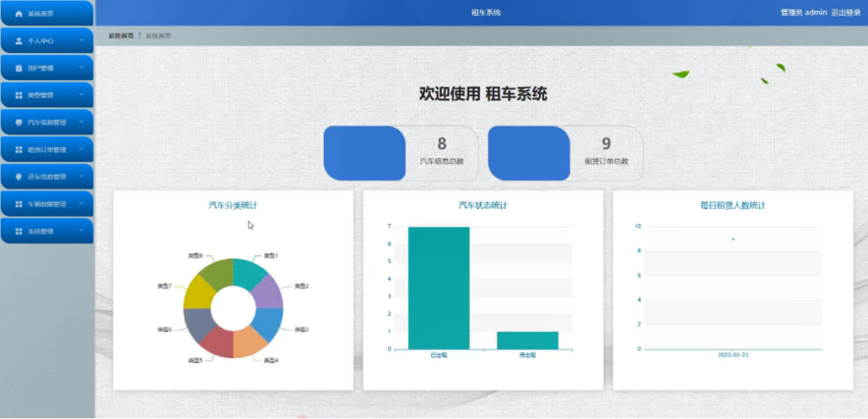
Task: Expand the 车辆故障管理 chevron
Action: tap(82, 204)
